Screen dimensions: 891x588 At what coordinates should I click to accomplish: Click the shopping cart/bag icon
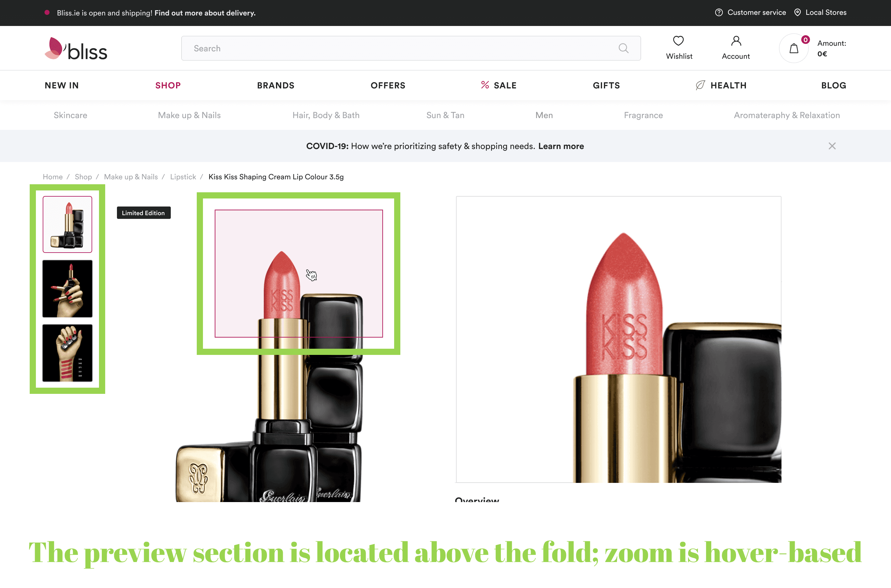pos(794,47)
